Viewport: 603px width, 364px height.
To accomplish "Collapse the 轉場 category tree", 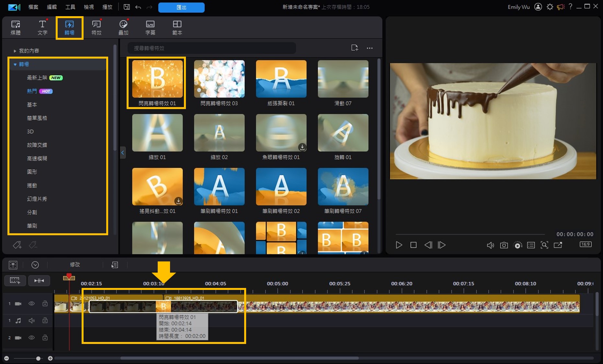I will 15,64.
